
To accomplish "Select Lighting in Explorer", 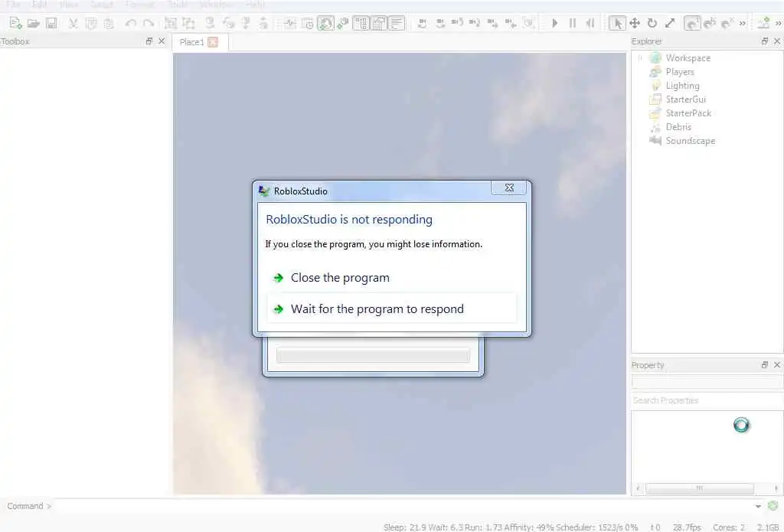I will click(x=682, y=86).
